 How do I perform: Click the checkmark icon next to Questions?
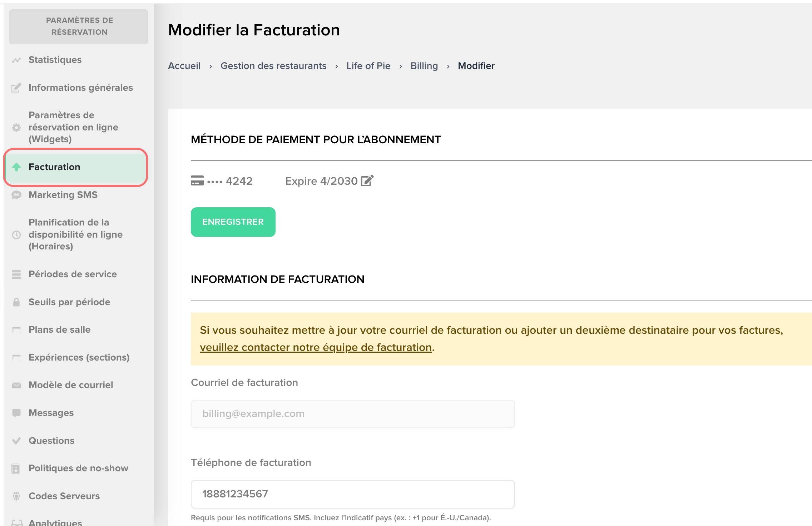pos(16,441)
